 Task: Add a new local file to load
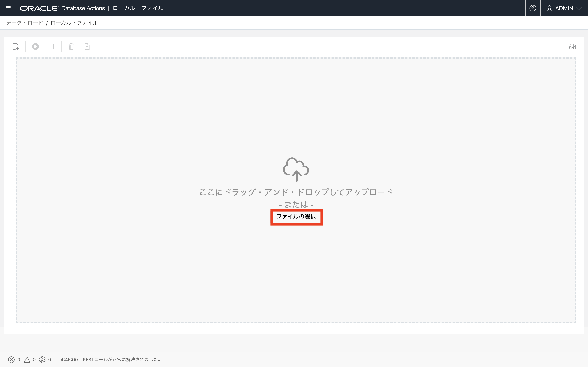click(16, 46)
